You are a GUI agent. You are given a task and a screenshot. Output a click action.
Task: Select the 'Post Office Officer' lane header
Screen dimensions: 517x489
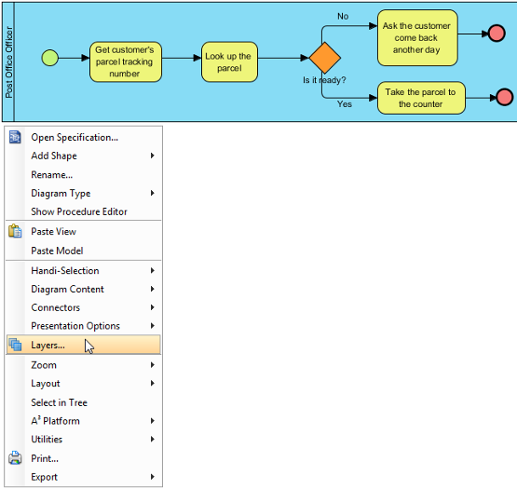[9, 62]
